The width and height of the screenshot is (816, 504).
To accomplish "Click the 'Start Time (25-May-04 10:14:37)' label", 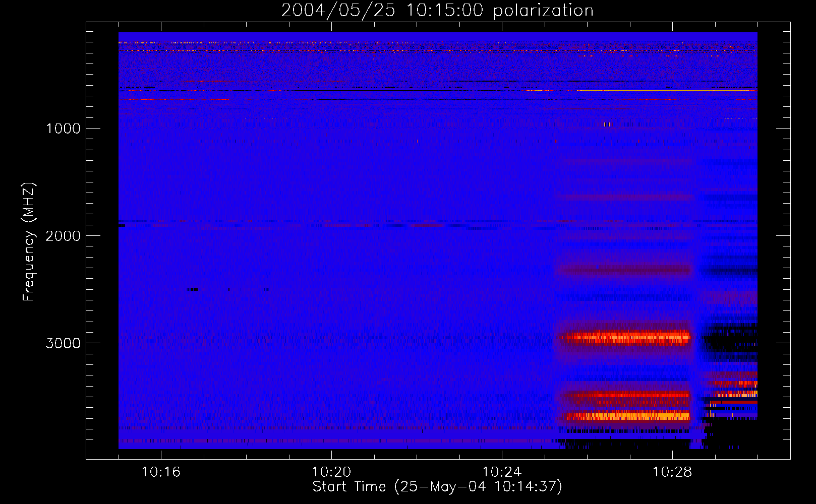I will pos(437,486).
